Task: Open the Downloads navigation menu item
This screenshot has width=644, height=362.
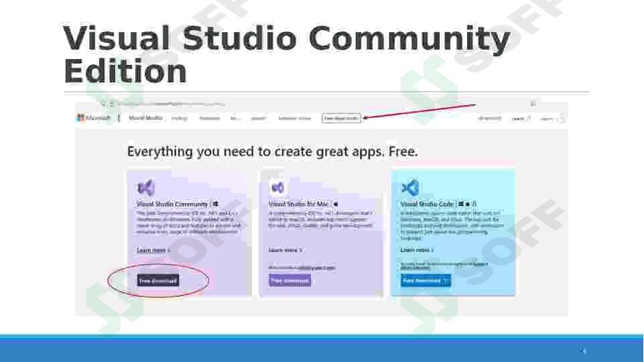Action: coord(209,119)
